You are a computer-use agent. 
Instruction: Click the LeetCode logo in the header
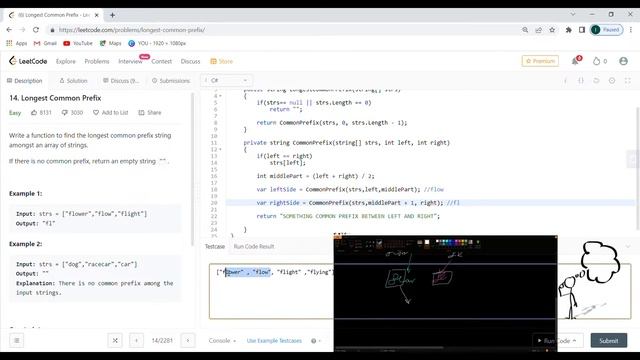tap(28, 61)
